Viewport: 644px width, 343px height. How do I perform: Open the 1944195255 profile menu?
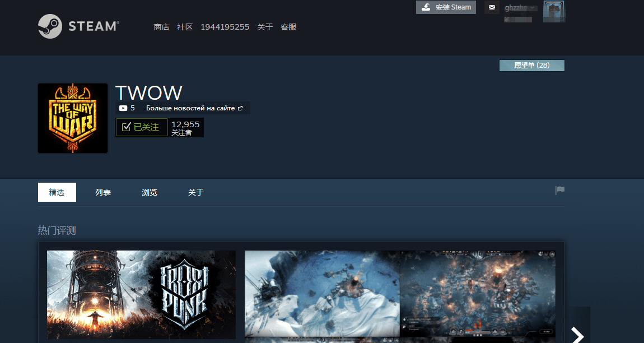[225, 27]
